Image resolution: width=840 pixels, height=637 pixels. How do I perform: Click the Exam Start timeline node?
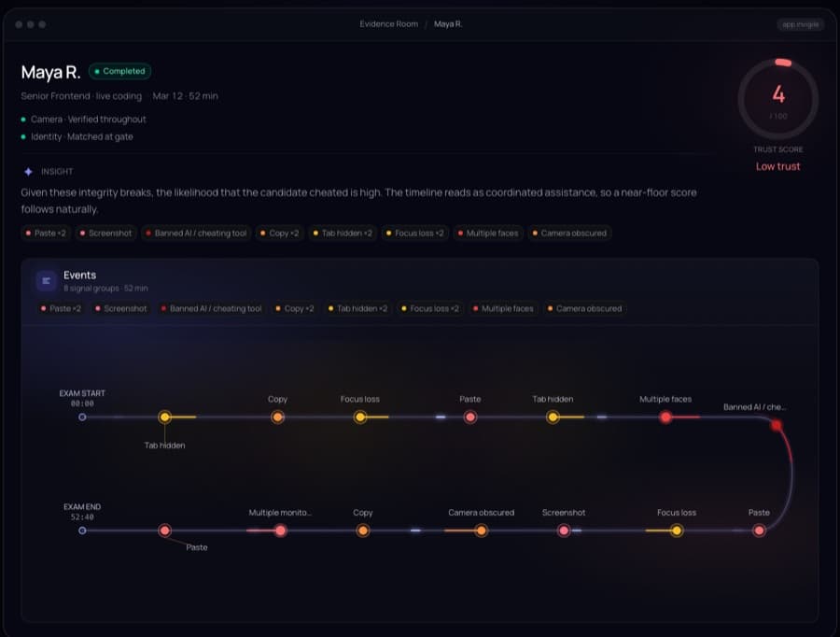(82, 418)
